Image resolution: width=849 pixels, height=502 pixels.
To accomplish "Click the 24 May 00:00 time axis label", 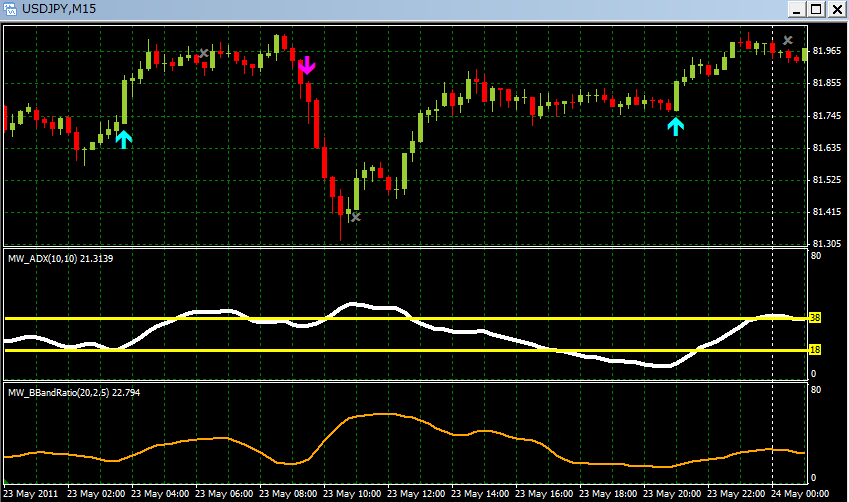I will pos(803,494).
